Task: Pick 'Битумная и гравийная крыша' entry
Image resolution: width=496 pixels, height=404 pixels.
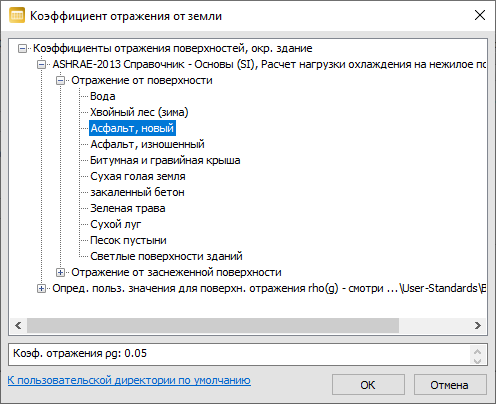Action: point(165,160)
